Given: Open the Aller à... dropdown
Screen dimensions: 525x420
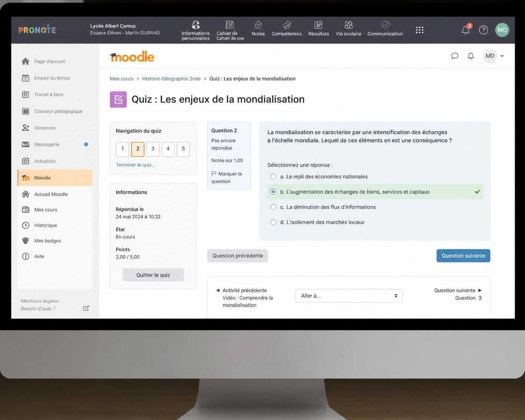Looking at the screenshot, I should pyautogui.click(x=349, y=296).
